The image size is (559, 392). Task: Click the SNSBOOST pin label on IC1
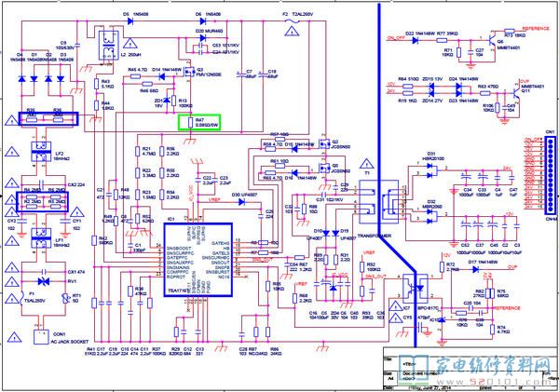179,248
